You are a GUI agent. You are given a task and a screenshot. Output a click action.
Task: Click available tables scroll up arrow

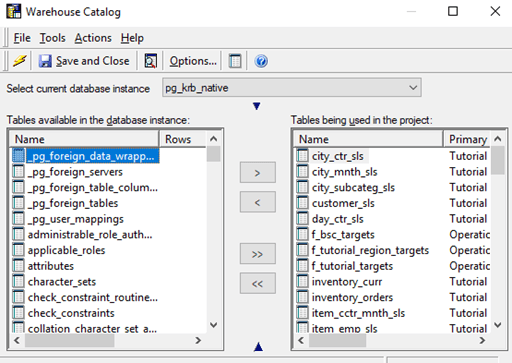tap(213, 139)
